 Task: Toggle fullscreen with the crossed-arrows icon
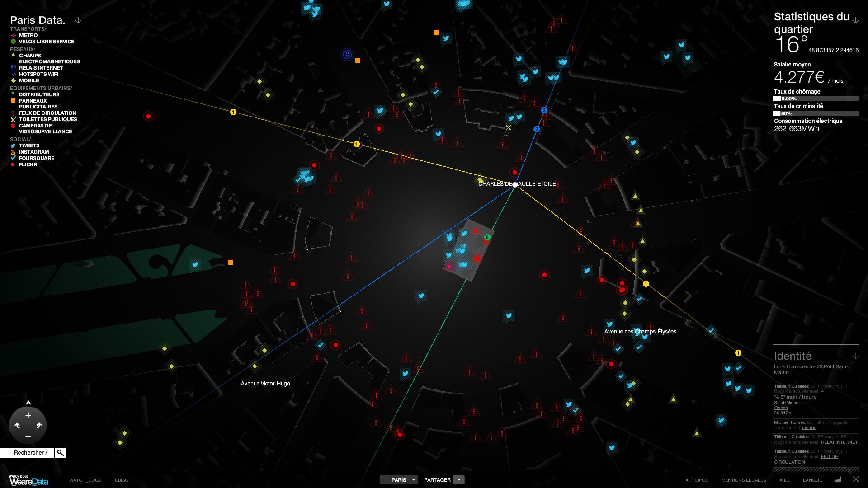(x=855, y=479)
